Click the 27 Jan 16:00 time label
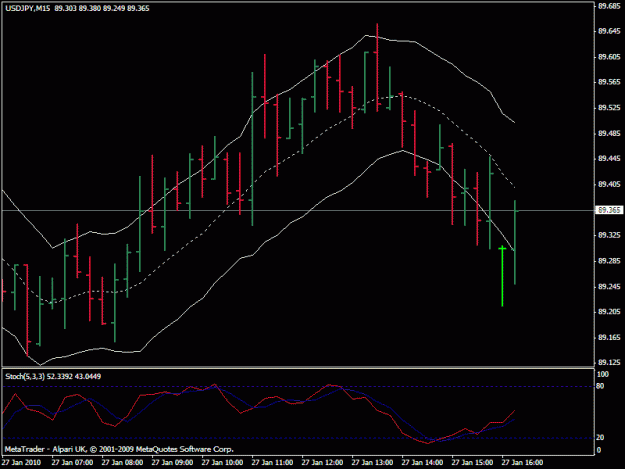The image size is (625, 469). (x=523, y=463)
